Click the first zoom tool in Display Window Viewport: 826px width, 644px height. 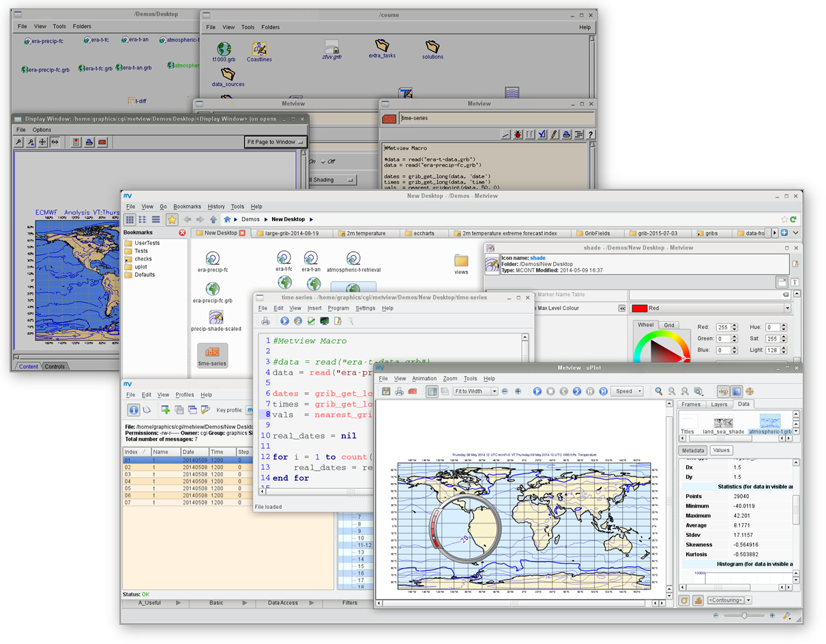20,143
